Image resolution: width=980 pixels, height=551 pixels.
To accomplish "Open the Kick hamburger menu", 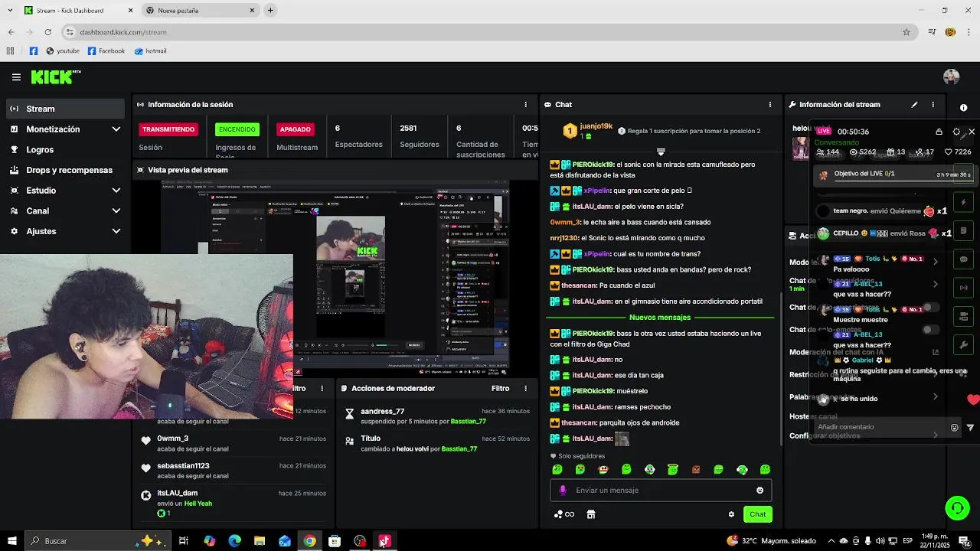I will (16, 77).
